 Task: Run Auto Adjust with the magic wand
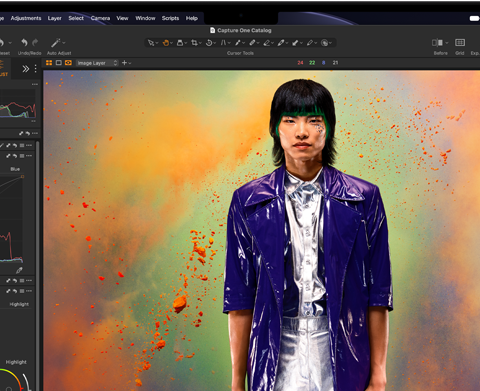click(55, 43)
